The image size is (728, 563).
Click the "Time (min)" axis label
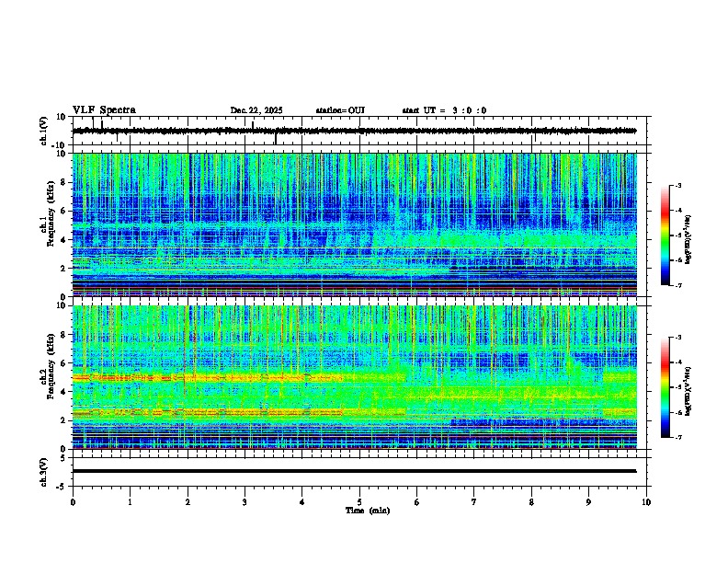click(x=368, y=511)
